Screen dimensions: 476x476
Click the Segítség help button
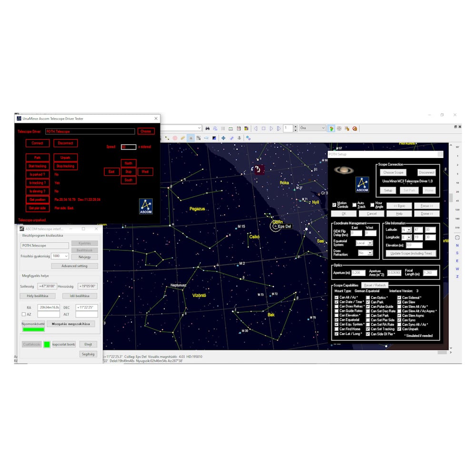(88, 354)
